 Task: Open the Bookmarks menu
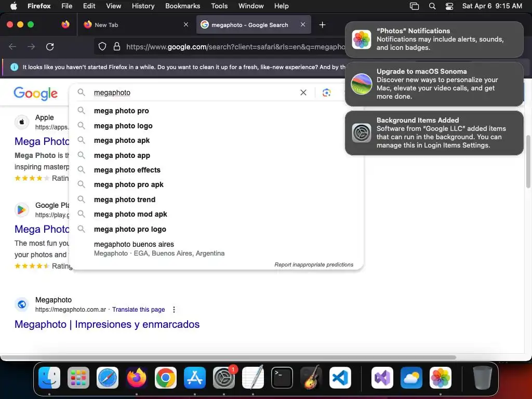(182, 6)
